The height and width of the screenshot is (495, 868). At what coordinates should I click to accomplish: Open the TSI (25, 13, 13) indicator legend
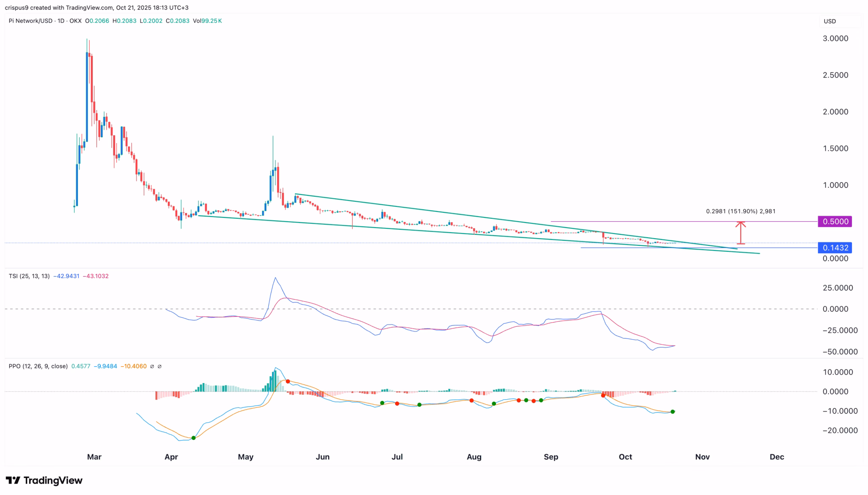point(29,276)
